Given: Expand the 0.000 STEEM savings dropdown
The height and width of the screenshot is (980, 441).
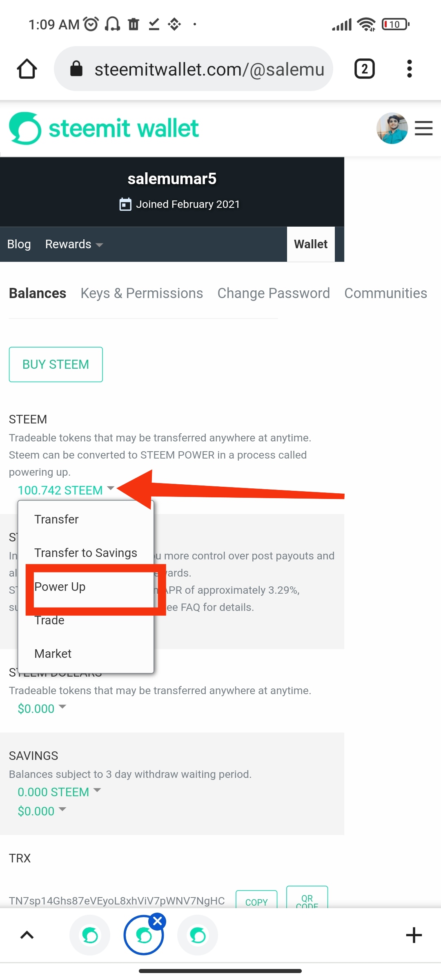Looking at the screenshot, I should tap(59, 792).
